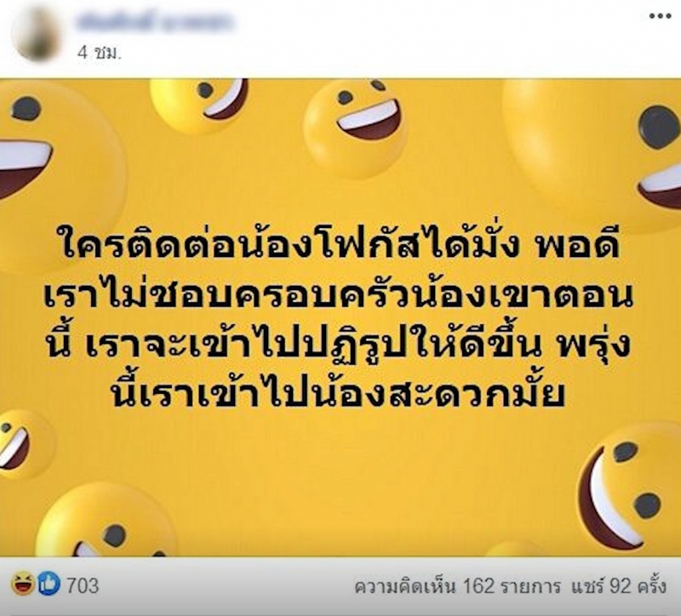Click the "4 ชม." post timestamp

click(x=99, y=53)
